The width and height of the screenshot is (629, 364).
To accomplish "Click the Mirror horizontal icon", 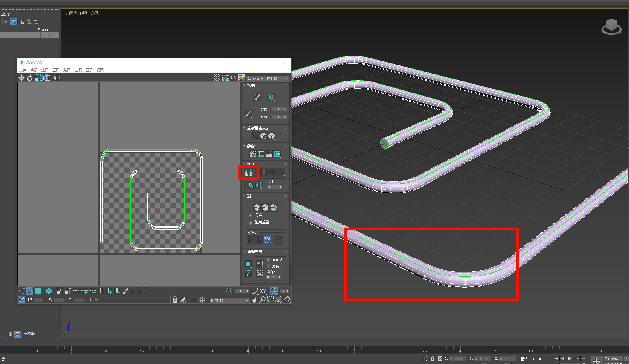I will 56,78.
